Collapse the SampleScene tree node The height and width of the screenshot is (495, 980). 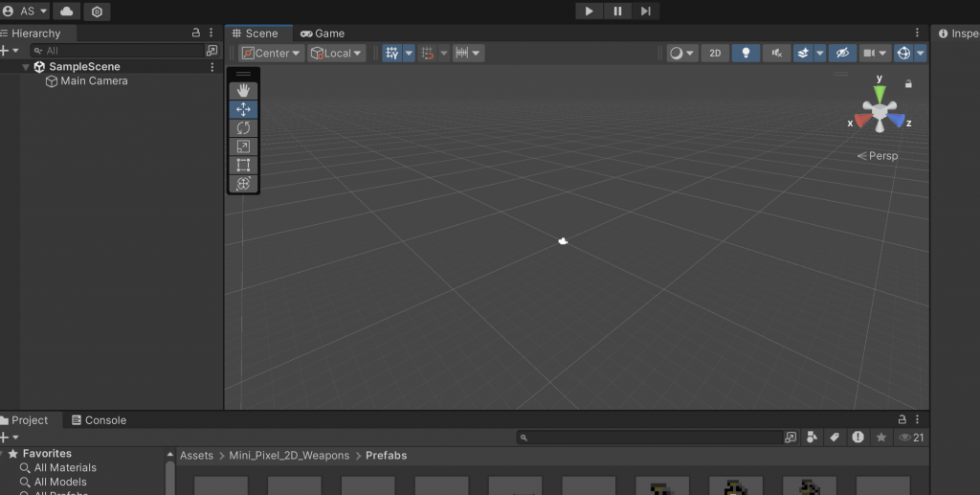[x=26, y=67]
